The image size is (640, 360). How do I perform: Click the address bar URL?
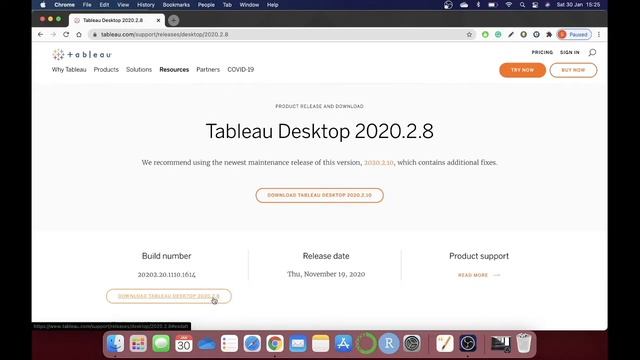[x=165, y=35]
